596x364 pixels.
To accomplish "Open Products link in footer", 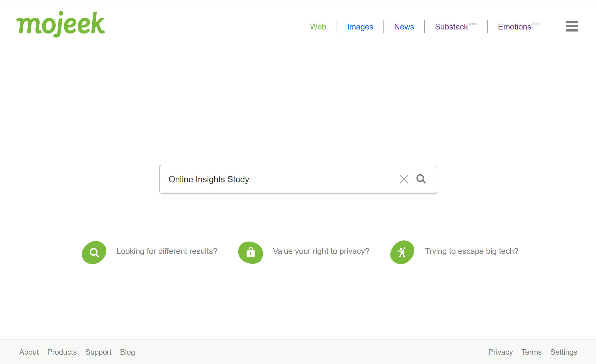I will point(62,352).
